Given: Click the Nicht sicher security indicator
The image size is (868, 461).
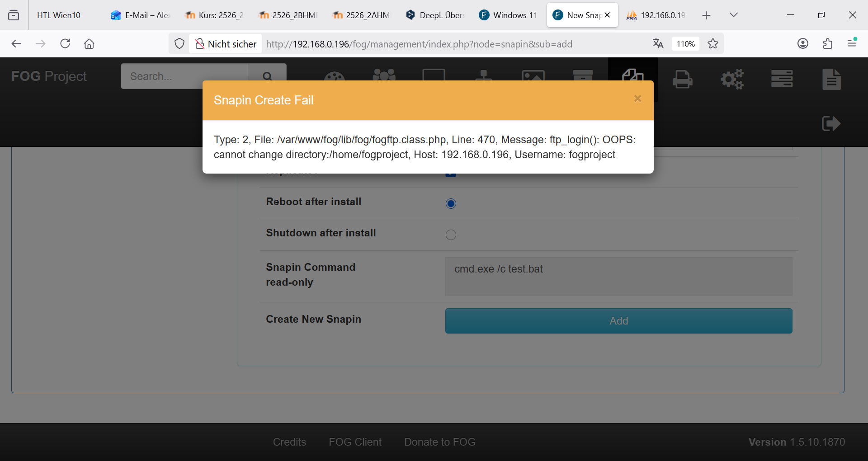Looking at the screenshot, I should [226, 44].
